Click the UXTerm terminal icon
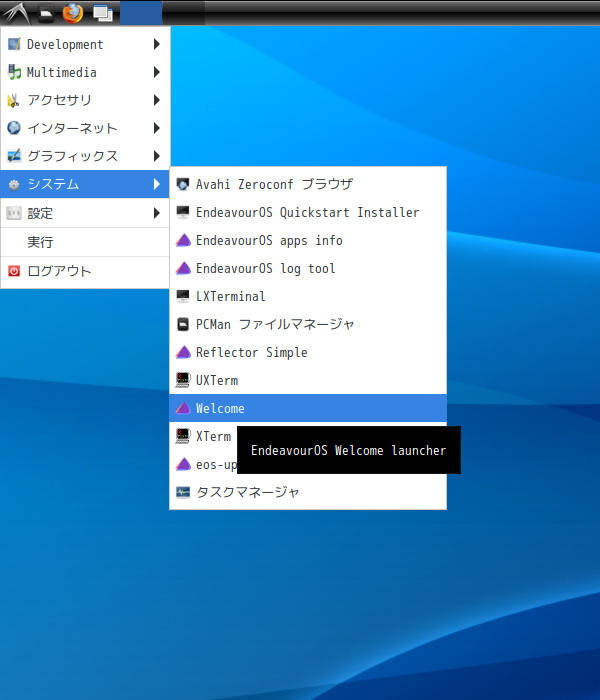 (x=183, y=380)
